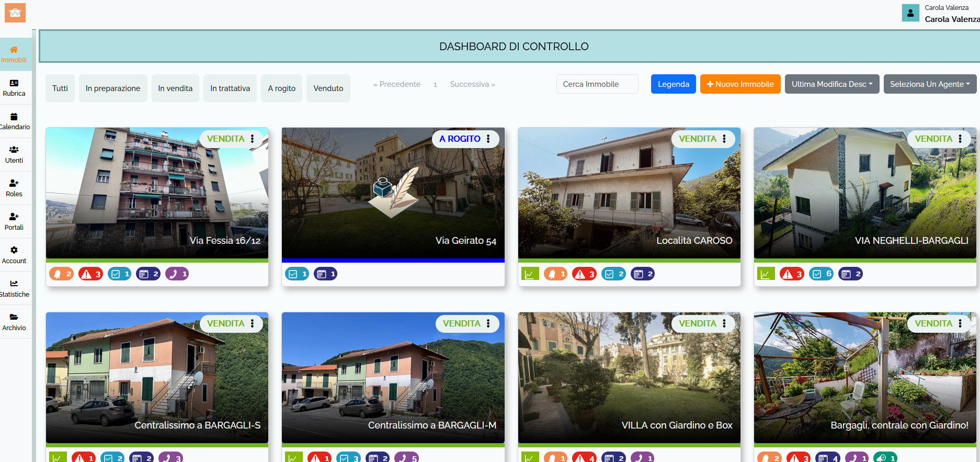980x462 pixels.
Task: Click green chart icon on Località CAROSO card
Action: (530, 274)
